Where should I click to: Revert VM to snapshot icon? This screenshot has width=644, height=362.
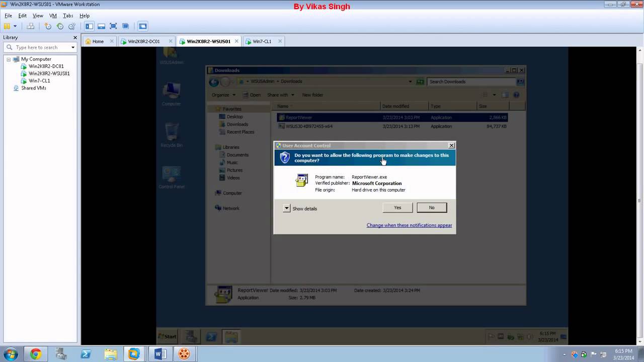60,26
